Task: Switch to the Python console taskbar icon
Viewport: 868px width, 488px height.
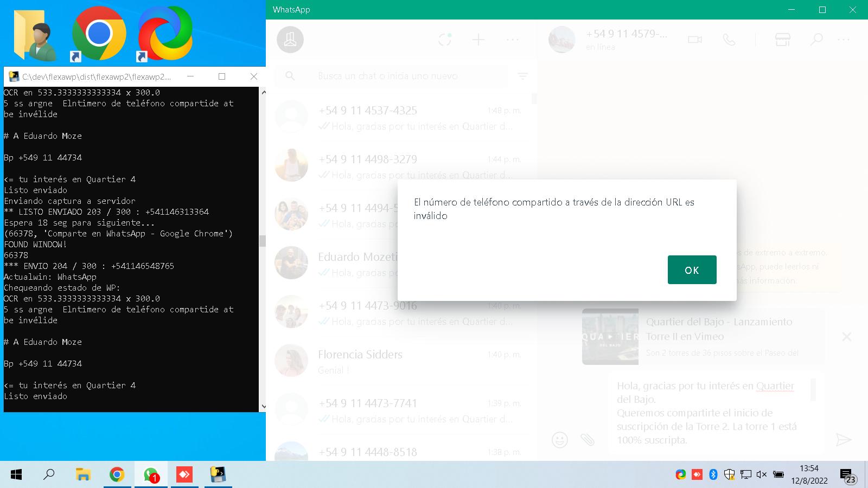Action: click(x=218, y=475)
